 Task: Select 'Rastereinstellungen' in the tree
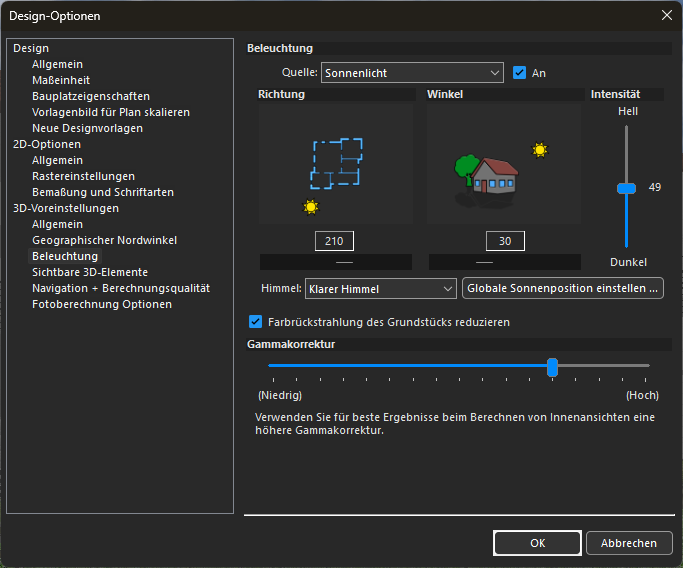pos(84,176)
